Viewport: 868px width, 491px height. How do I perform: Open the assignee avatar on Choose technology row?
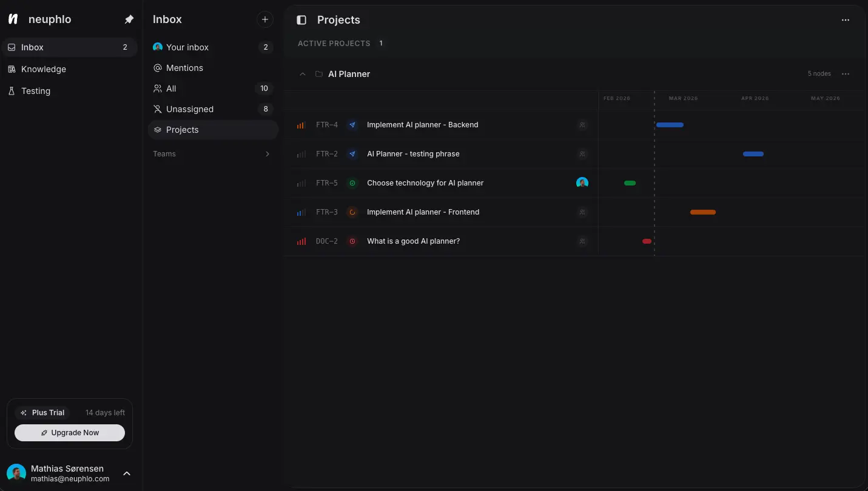pyautogui.click(x=582, y=182)
